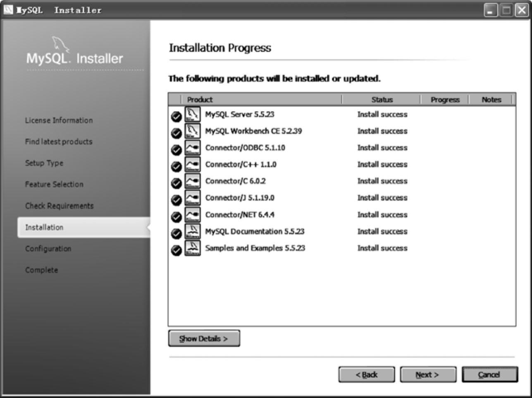The image size is (532, 398).
Task: Go to the License Information step
Action: (59, 120)
